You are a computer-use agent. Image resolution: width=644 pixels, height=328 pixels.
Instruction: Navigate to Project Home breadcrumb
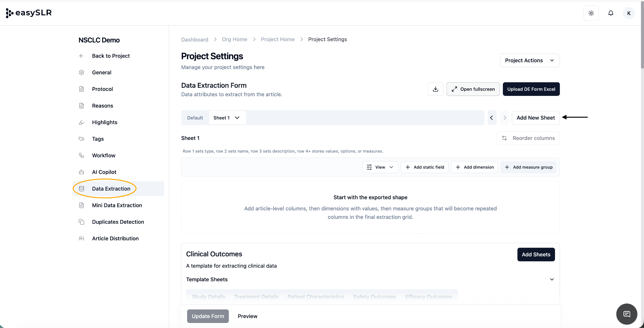pos(277,39)
